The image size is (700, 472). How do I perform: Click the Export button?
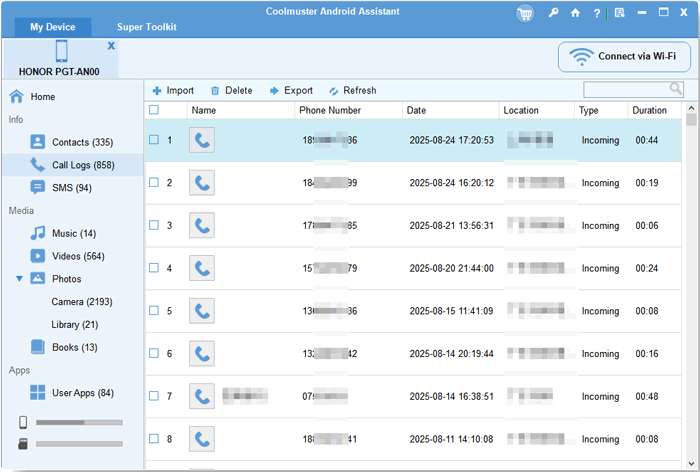coord(291,91)
